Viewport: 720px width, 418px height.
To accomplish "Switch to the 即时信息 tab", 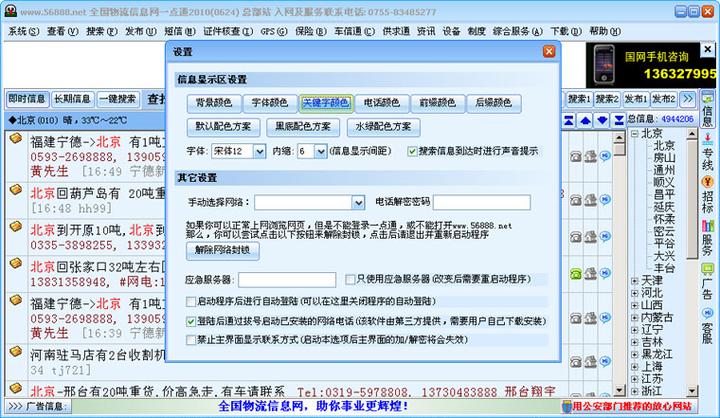I will 27,99.
